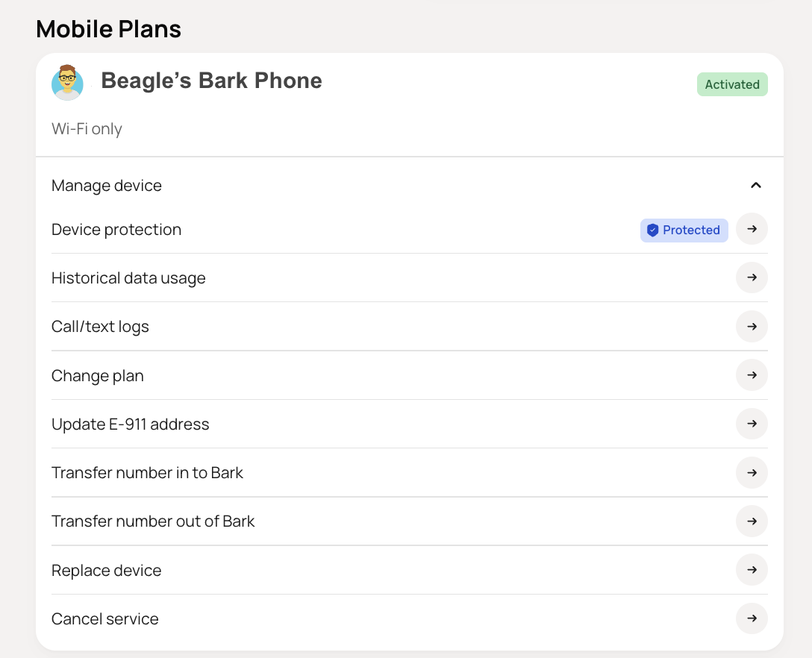The width and height of the screenshot is (812, 658).
Task: Collapse the Manage device chevron
Action: click(755, 185)
